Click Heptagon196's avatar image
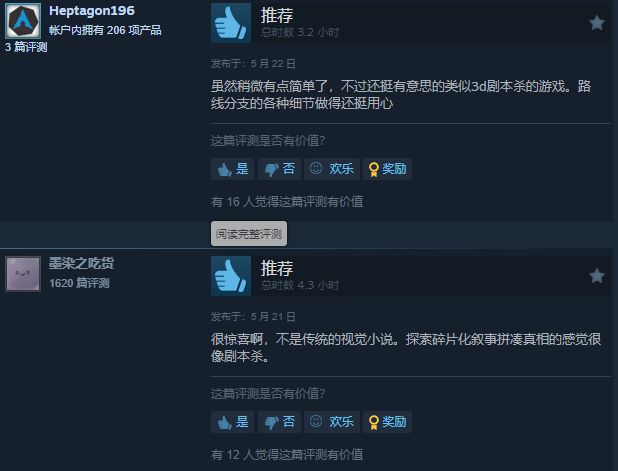This screenshot has width=618, height=471. 23,21
